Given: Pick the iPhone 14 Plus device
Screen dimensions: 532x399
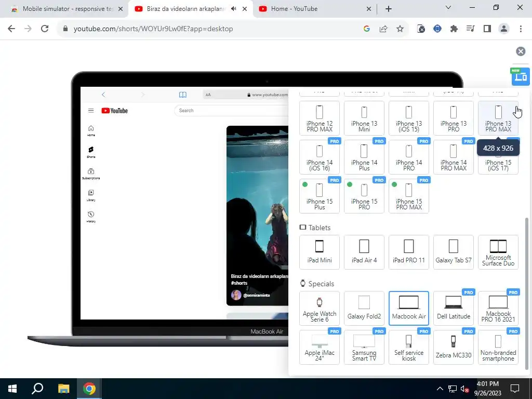Looking at the screenshot, I should (364, 157).
